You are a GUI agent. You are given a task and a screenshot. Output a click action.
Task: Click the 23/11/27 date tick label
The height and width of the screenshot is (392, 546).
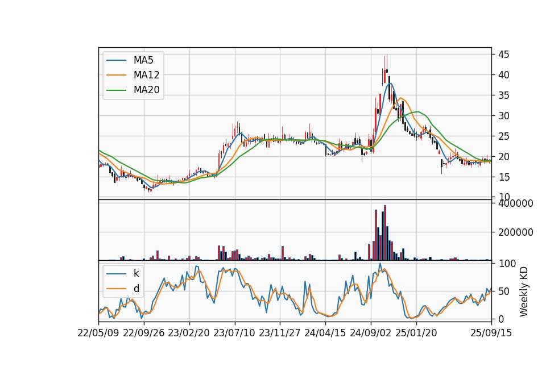tap(280, 333)
